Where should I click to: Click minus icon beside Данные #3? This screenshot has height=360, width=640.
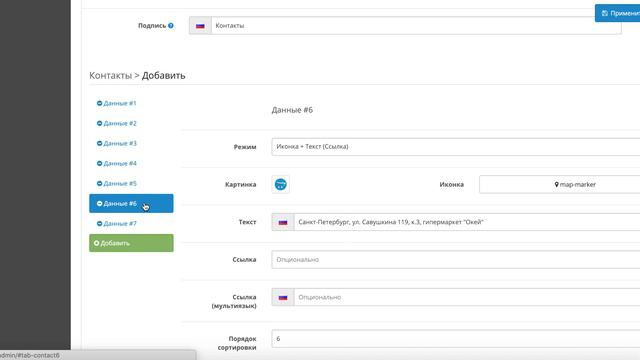(x=99, y=143)
